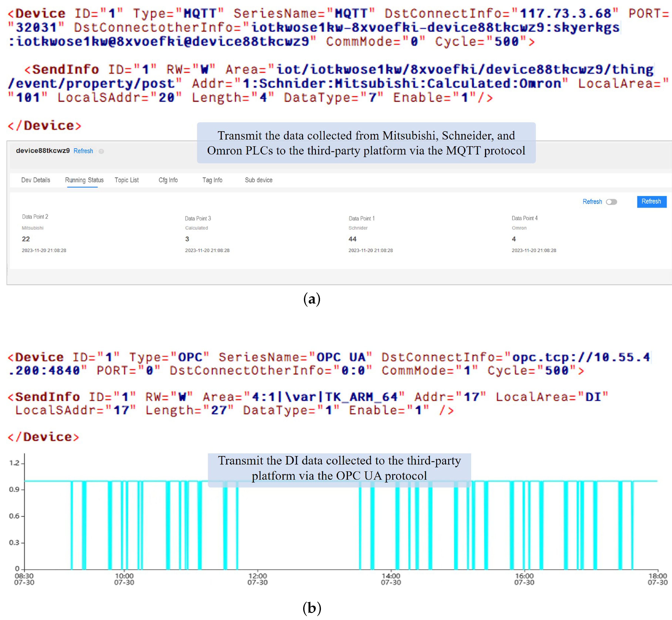Click the help icon beside device88tkcwz9
The image size is (672, 620).
(101, 151)
